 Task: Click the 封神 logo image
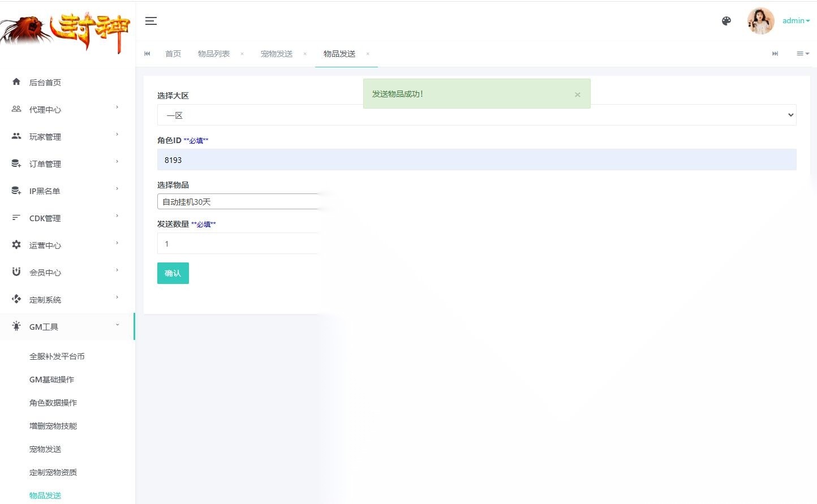point(65,33)
